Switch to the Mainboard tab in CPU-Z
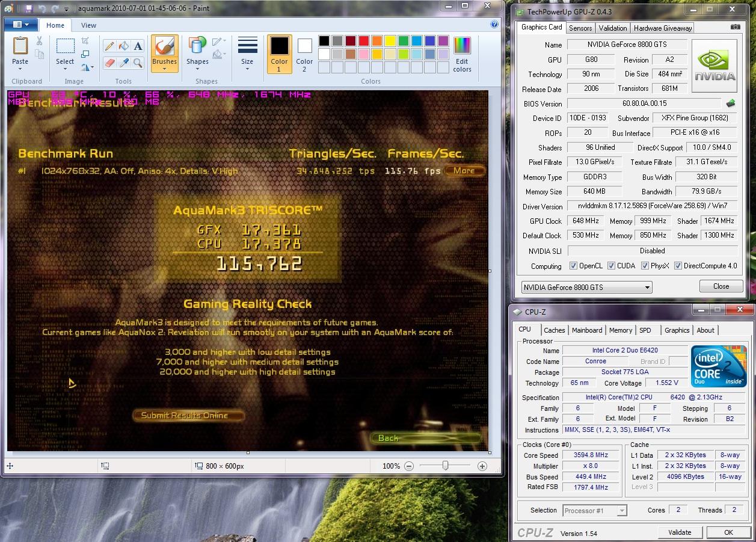Screen dimensions: 756x542 pyautogui.click(x=587, y=330)
